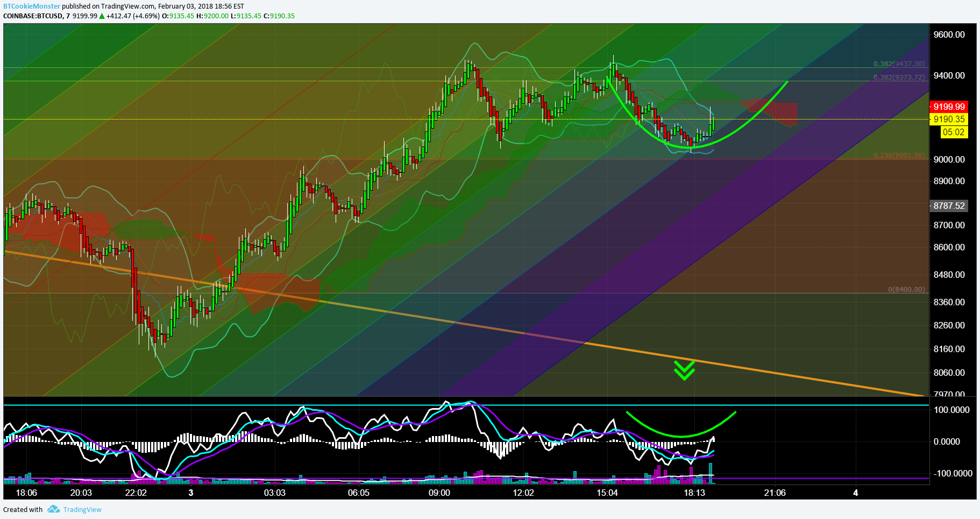This screenshot has height=519, width=980.
Task: Click the TradingView logo icon
Action: click(53, 509)
